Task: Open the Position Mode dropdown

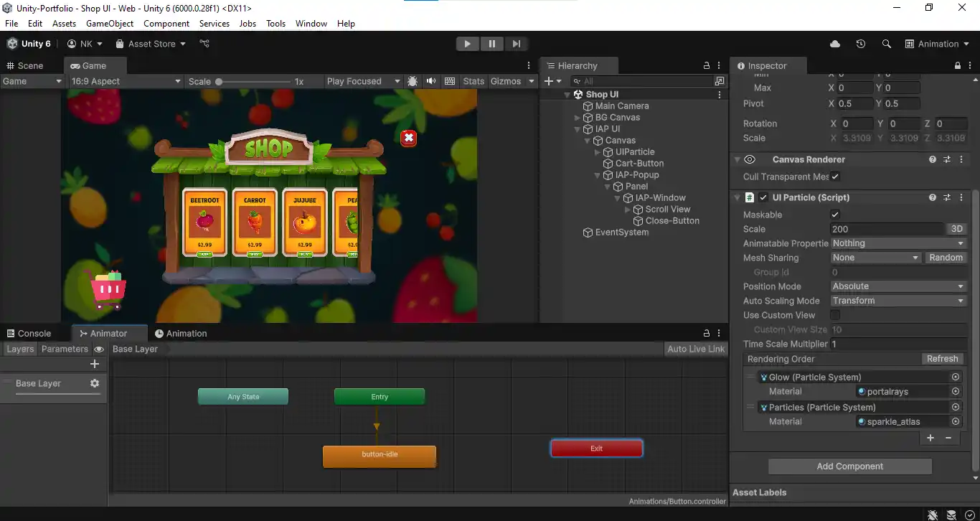Action: 897,286
